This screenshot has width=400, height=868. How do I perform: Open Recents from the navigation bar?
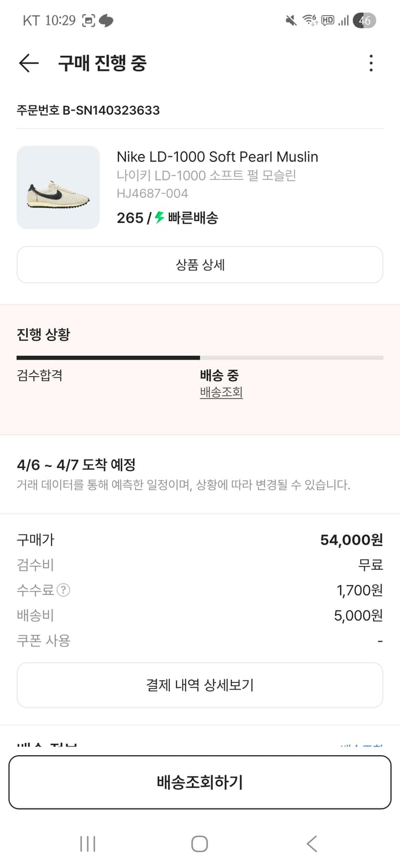pos(87,844)
